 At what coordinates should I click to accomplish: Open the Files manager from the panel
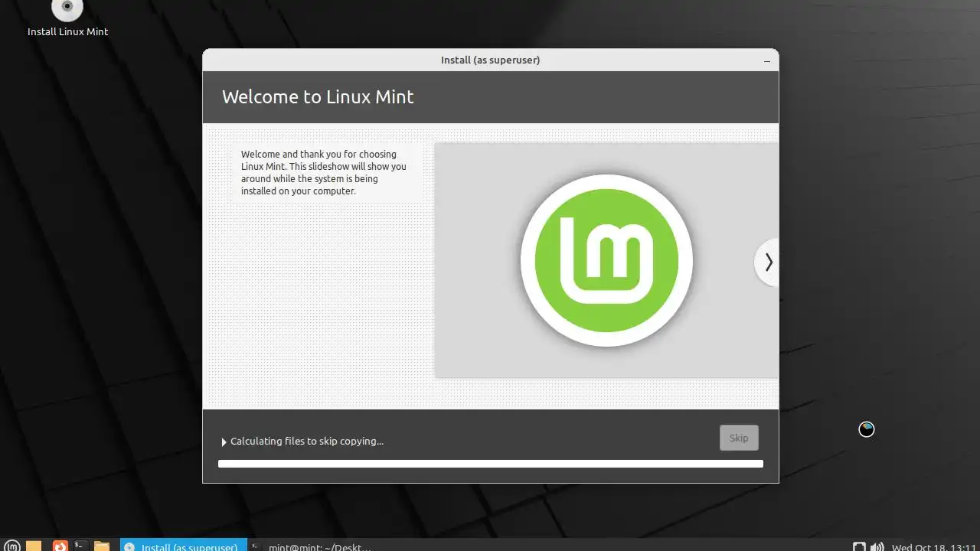(x=102, y=546)
